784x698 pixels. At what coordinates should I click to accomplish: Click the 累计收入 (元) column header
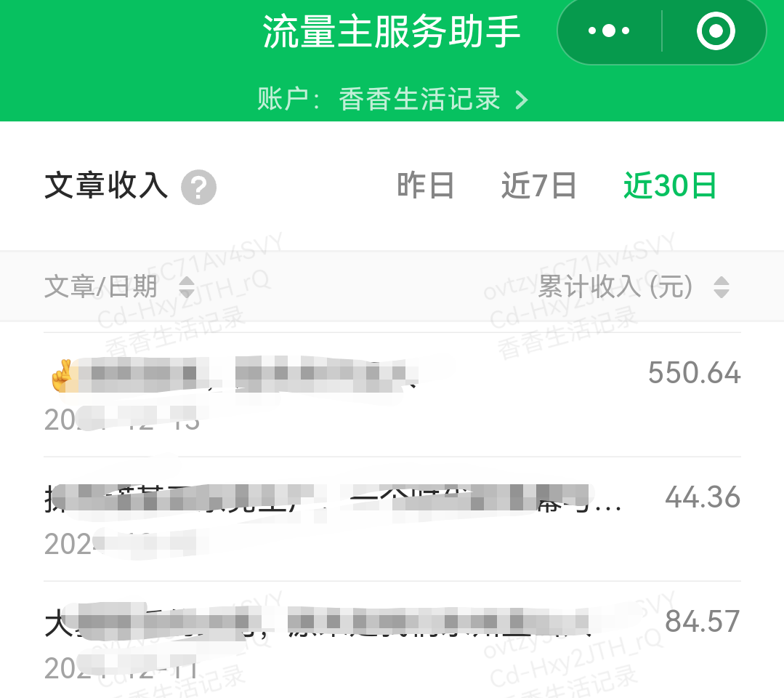(615, 286)
